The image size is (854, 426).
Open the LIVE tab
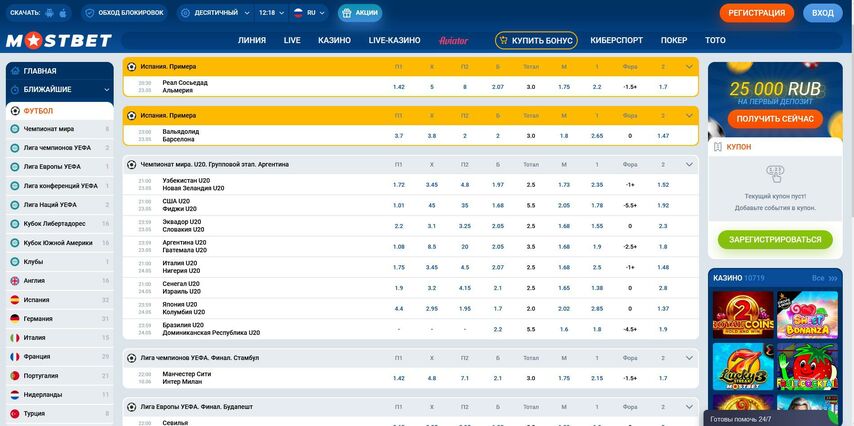[x=292, y=41]
